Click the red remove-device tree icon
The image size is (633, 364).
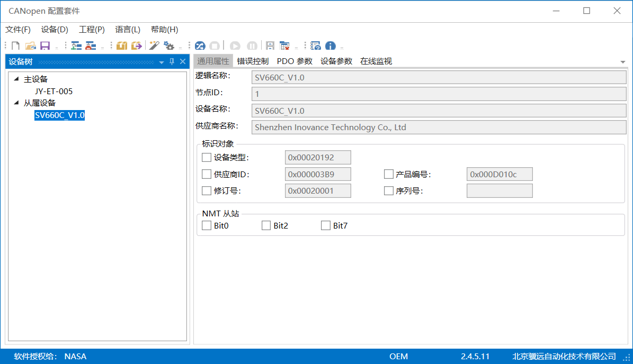click(91, 46)
